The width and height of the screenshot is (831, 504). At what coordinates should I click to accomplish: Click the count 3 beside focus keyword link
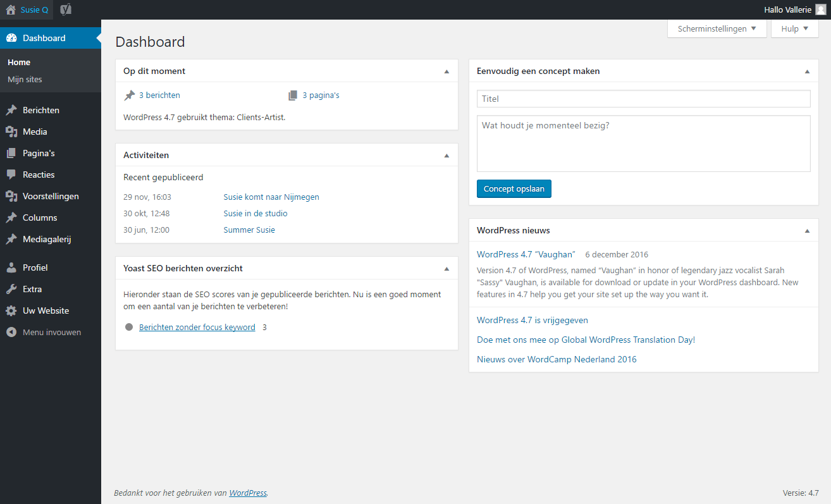tap(264, 328)
